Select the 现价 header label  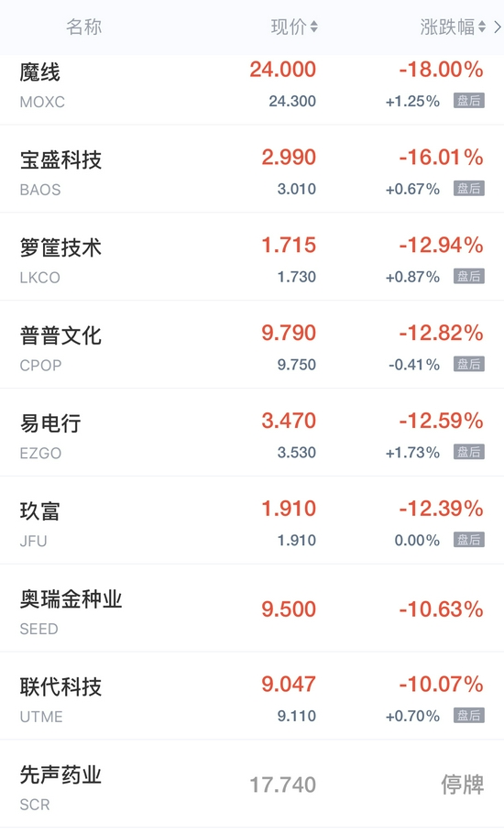point(289,27)
